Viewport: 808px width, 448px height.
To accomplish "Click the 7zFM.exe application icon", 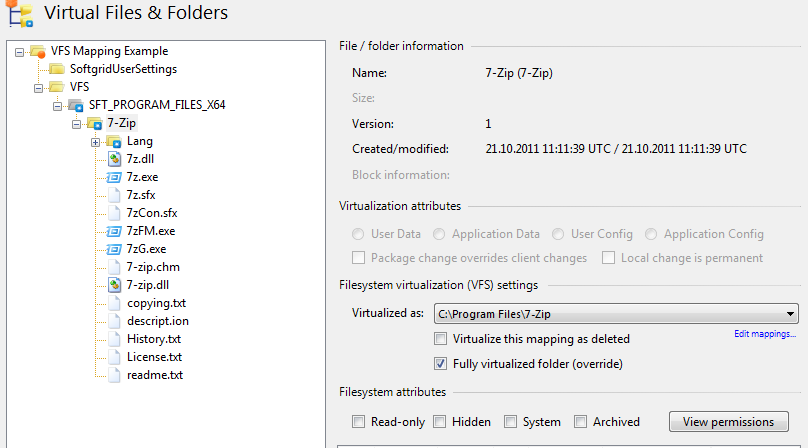I will coord(114,231).
